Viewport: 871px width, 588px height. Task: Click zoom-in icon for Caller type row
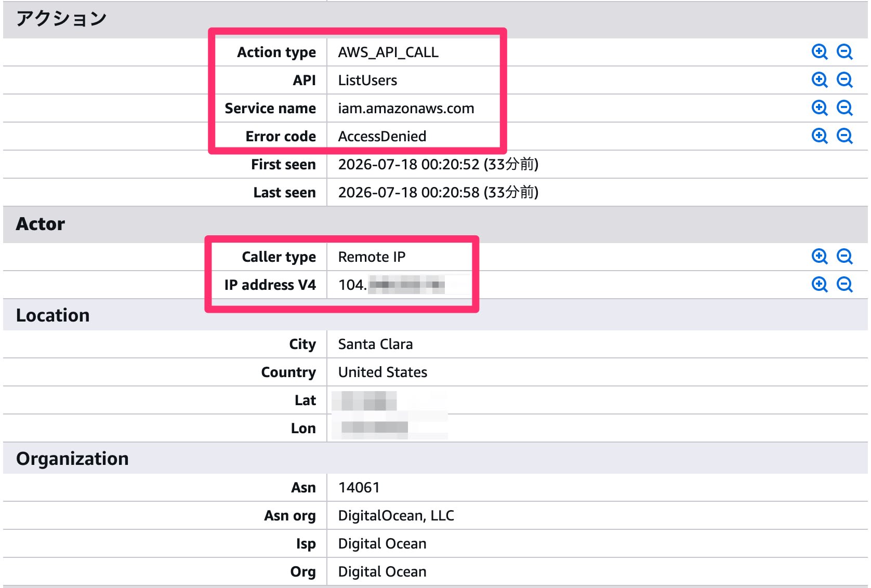(x=820, y=257)
